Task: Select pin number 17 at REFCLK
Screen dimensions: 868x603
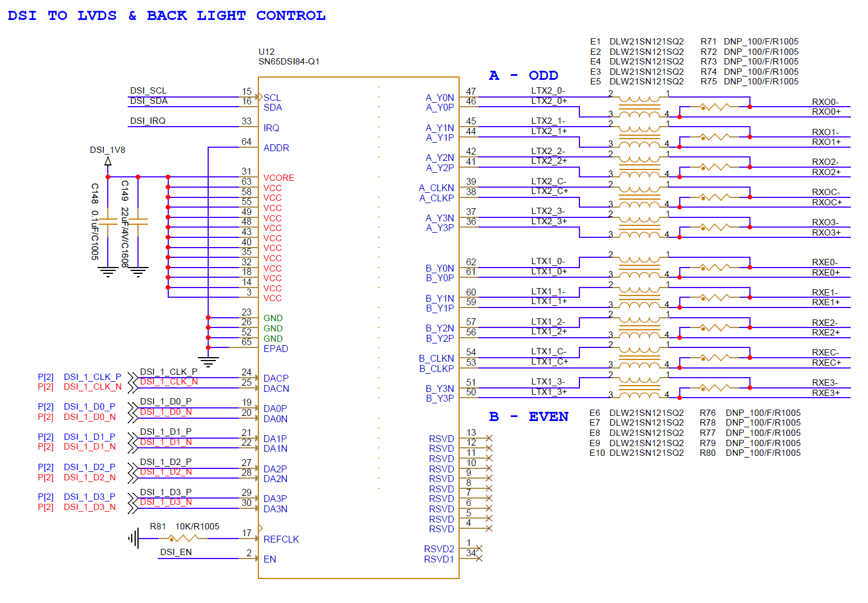Action: click(x=246, y=533)
